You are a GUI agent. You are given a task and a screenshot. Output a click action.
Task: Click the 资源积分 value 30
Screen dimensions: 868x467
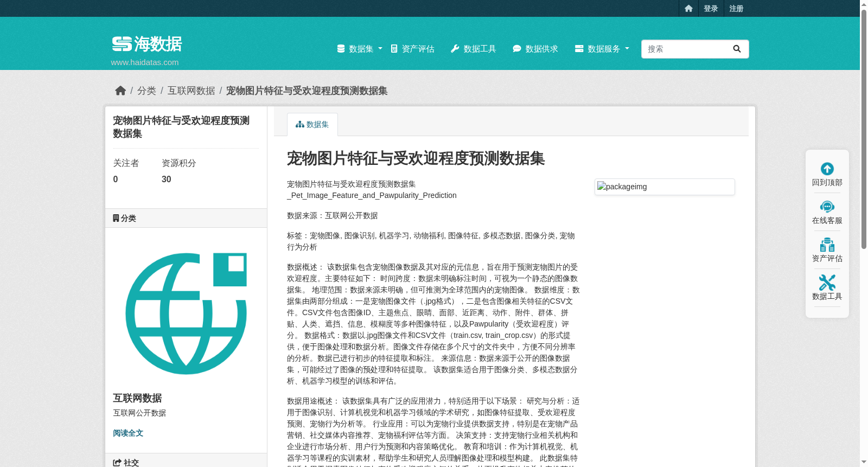(x=167, y=180)
